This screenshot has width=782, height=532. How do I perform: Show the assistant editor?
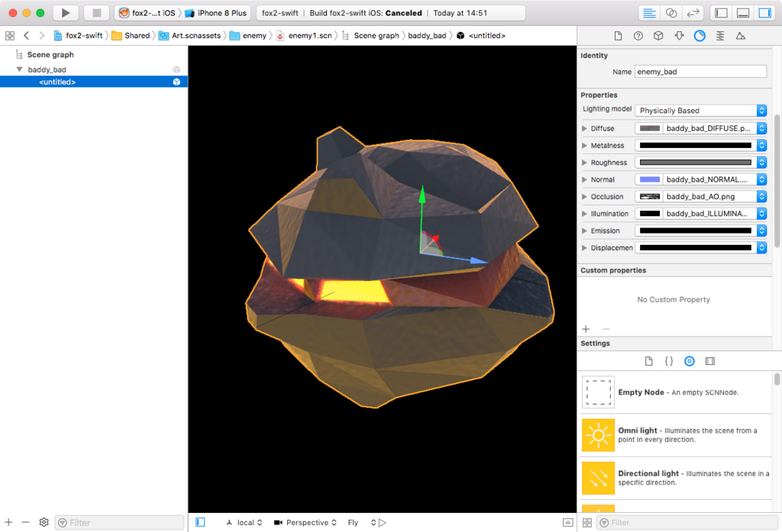[x=671, y=13]
